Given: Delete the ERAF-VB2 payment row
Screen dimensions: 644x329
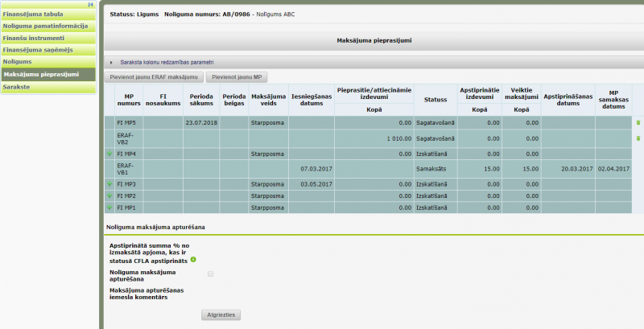Looking at the screenshot, I should (638, 138).
